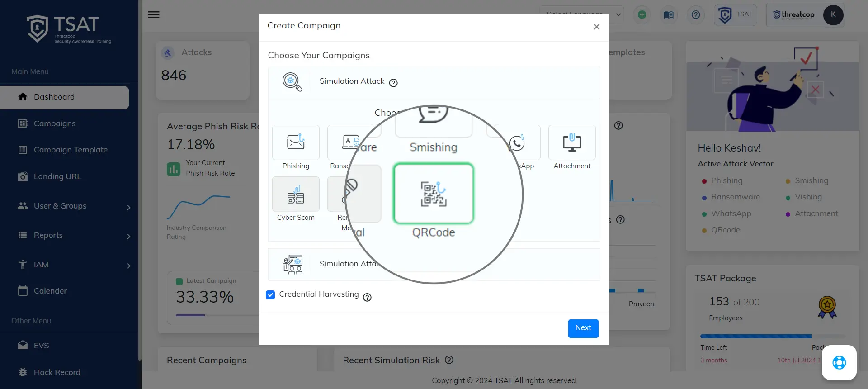Click the green add button in header
The width and height of the screenshot is (868, 389).
642,15
